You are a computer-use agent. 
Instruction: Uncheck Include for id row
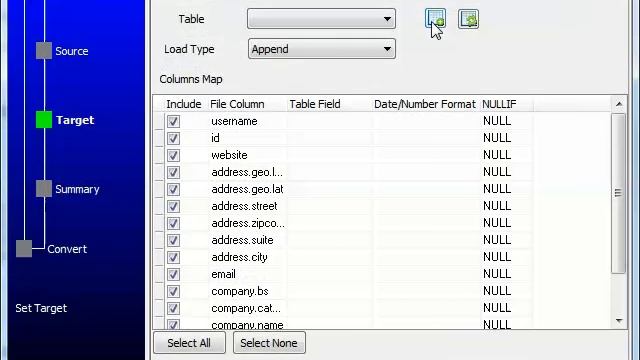pyautogui.click(x=173, y=138)
